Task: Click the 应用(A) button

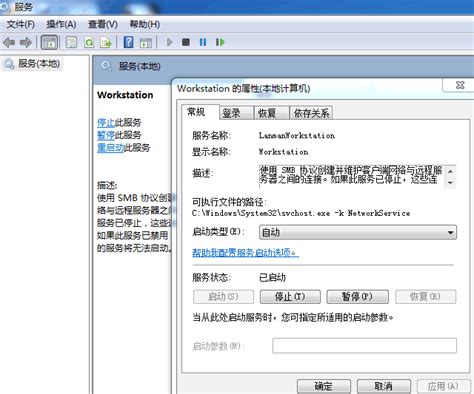Action: (443, 386)
